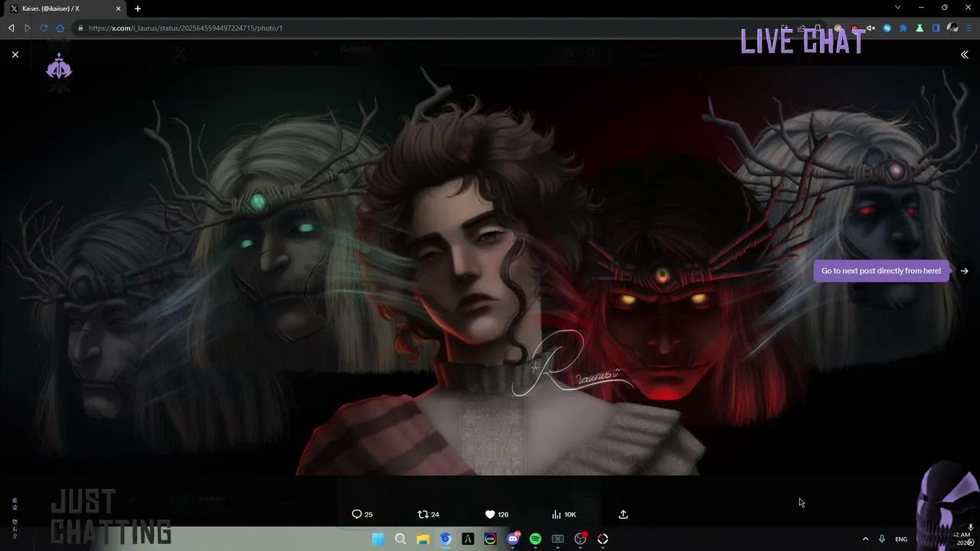Go back in browser history

click(11, 28)
